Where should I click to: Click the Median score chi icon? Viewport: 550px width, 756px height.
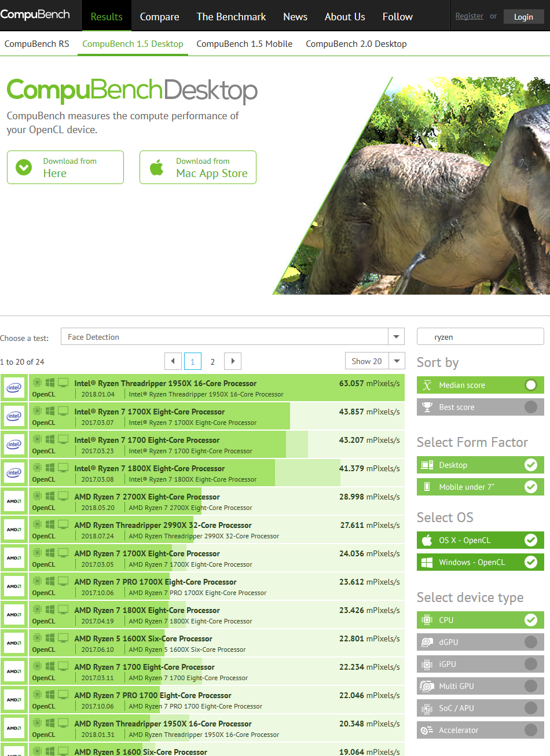pos(427,386)
